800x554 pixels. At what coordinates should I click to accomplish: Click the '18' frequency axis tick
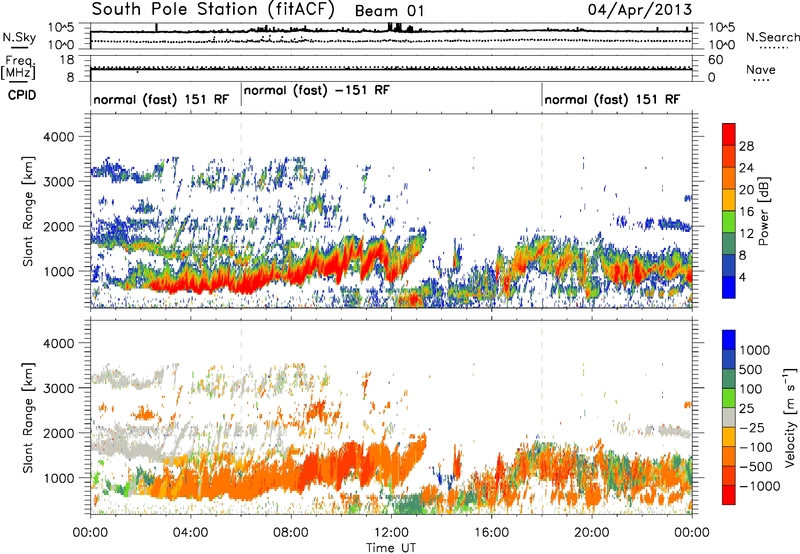point(67,60)
